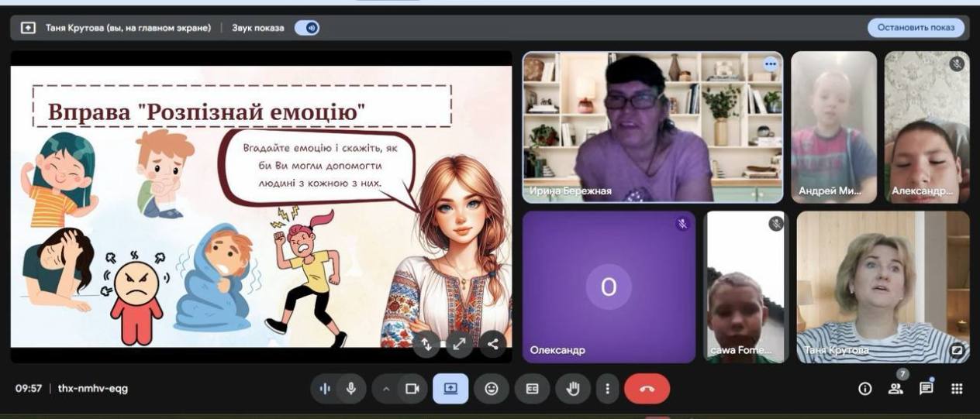Open the activities grid icon

(957, 390)
